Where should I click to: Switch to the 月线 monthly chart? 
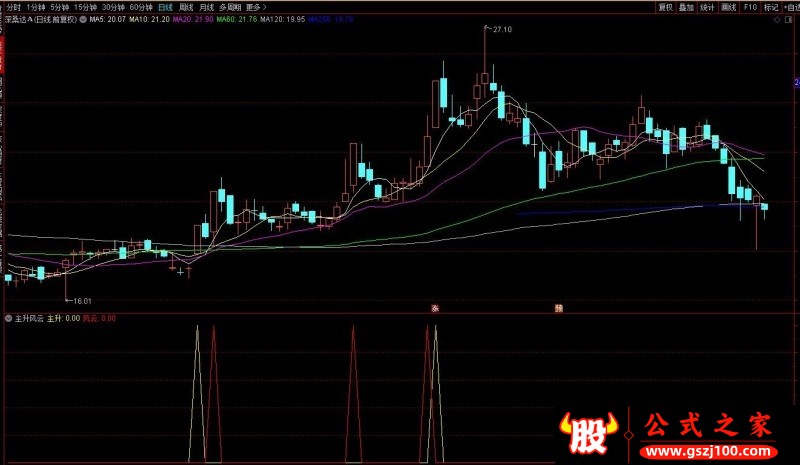(x=206, y=7)
